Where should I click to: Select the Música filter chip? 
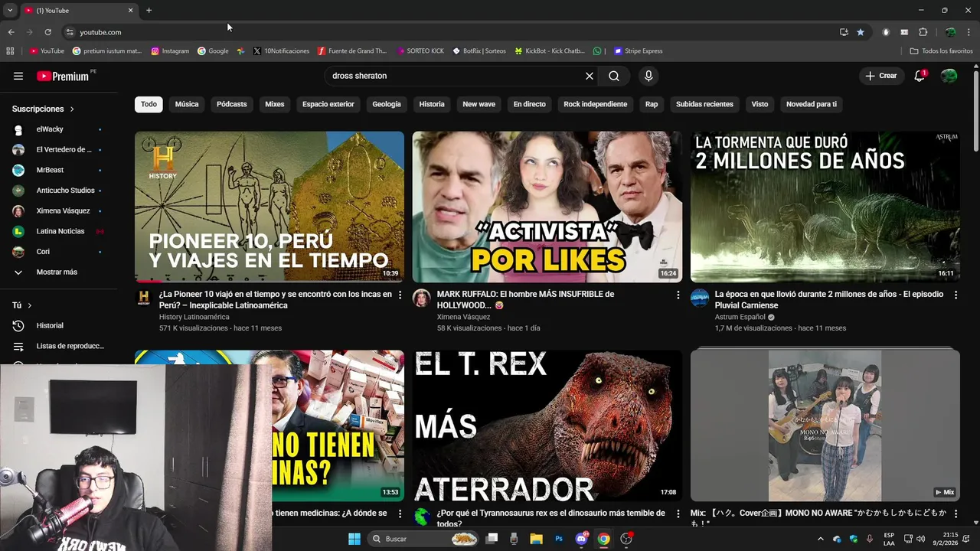(187, 104)
